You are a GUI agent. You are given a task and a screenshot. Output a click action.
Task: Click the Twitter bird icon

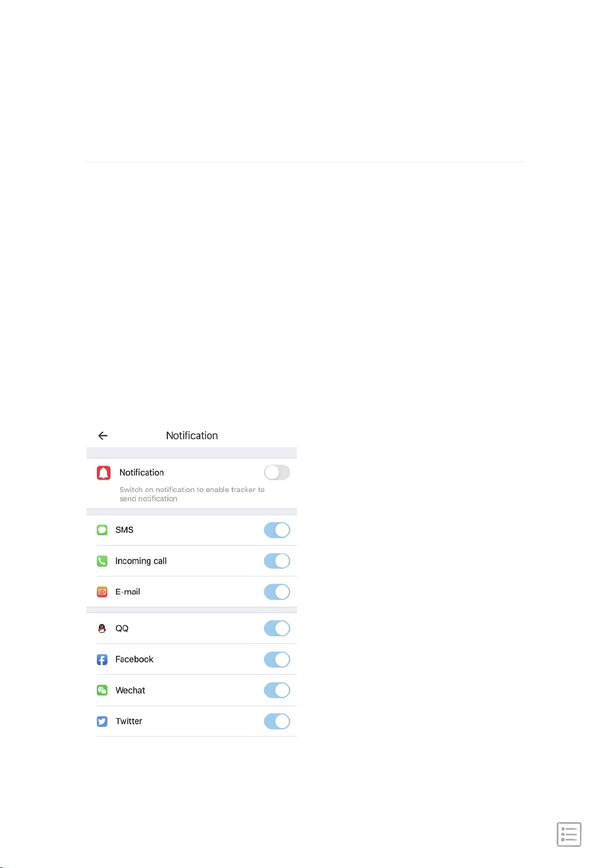(102, 721)
